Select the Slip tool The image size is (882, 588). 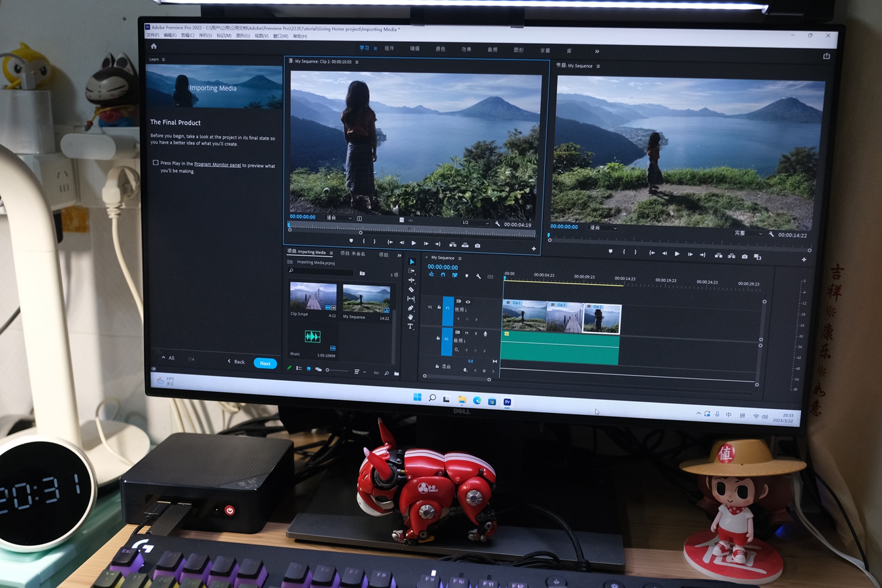coord(411,299)
